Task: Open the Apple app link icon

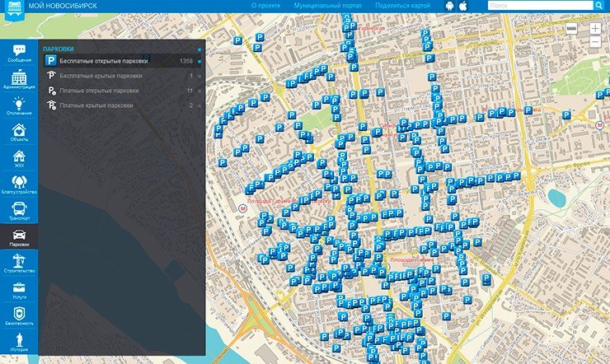Action: click(x=463, y=6)
